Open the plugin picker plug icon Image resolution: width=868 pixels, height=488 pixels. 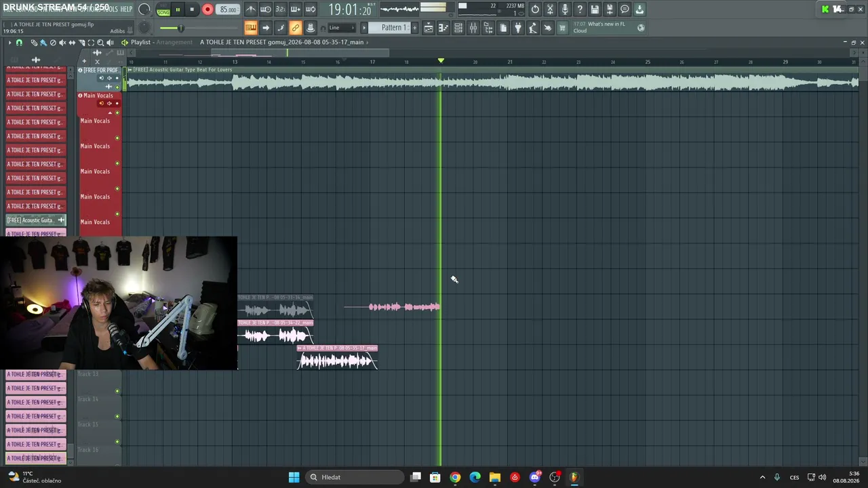(518, 28)
